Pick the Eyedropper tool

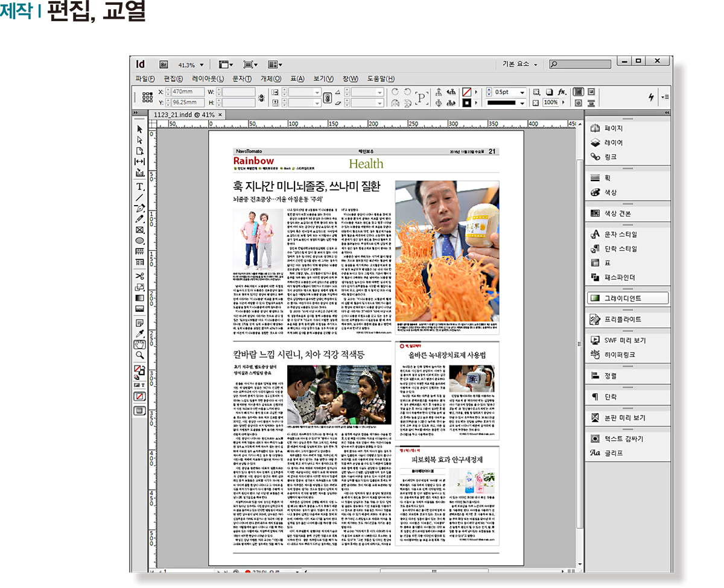139,334
